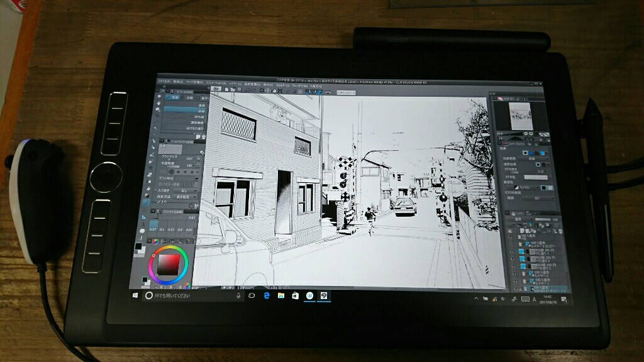Open the フィルター menu
This screenshot has width=644, height=362.
click(282, 85)
